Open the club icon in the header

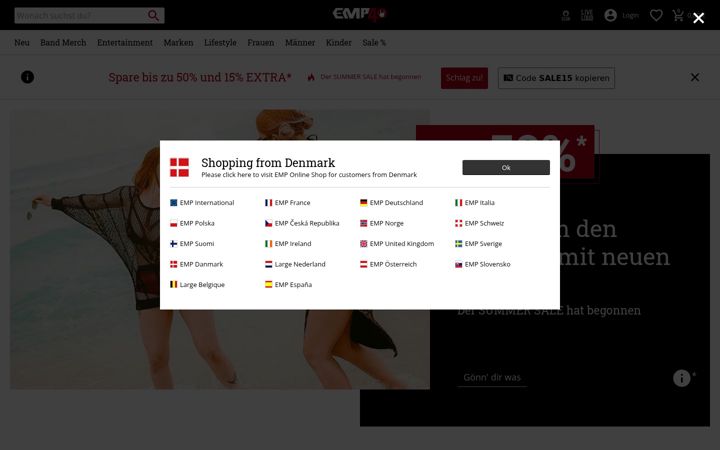[566, 16]
